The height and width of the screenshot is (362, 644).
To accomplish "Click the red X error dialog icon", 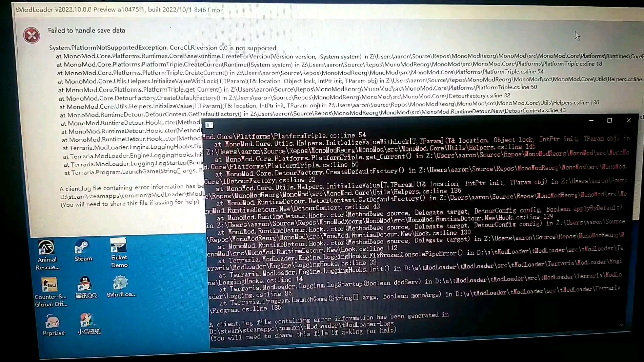I will [x=31, y=35].
